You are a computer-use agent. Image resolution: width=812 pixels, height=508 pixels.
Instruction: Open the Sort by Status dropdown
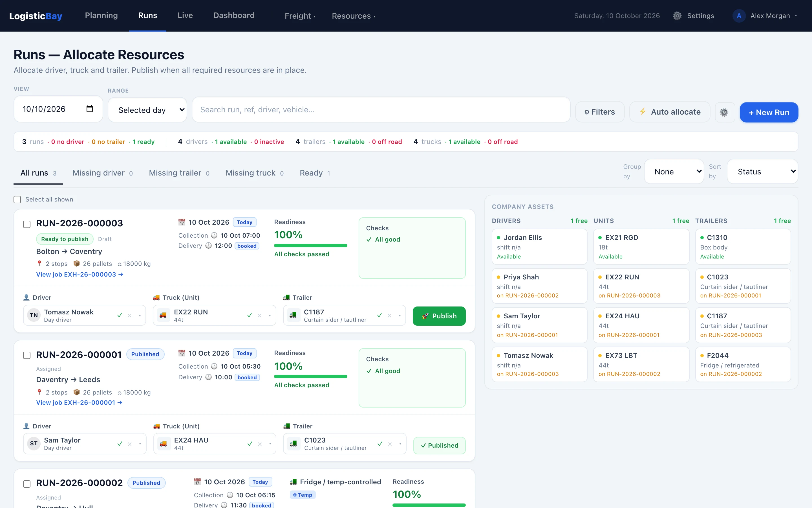pyautogui.click(x=762, y=172)
